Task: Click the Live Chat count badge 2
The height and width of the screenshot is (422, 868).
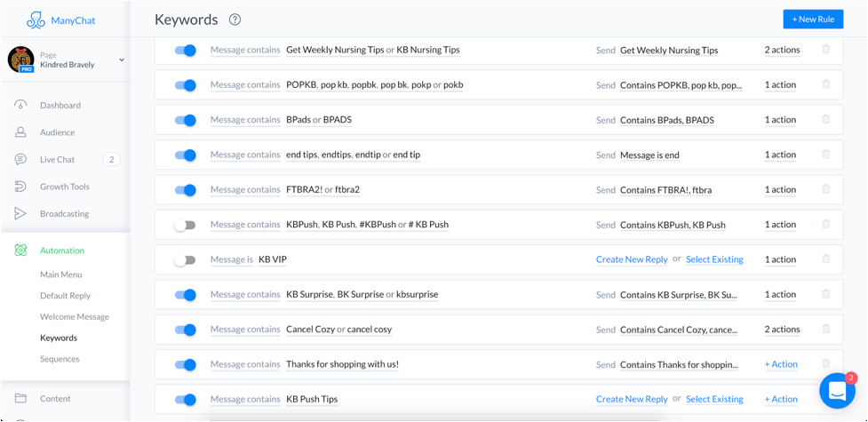Action: pyautogui.click(x=111, y=160)
